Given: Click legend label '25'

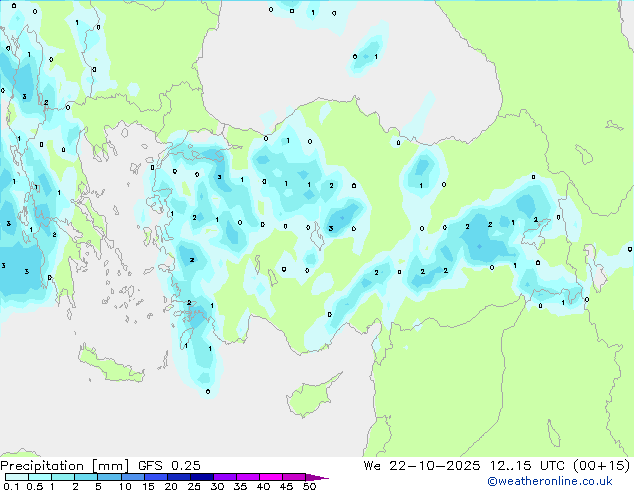Looking at the screenshot, I should [x=194, y=486].
